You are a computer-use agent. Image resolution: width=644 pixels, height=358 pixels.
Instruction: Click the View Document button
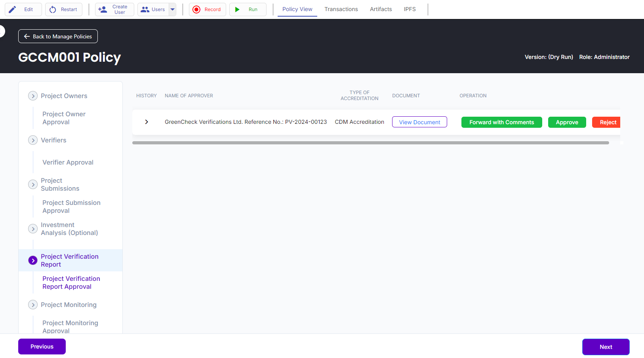click(x=419, y=122)
